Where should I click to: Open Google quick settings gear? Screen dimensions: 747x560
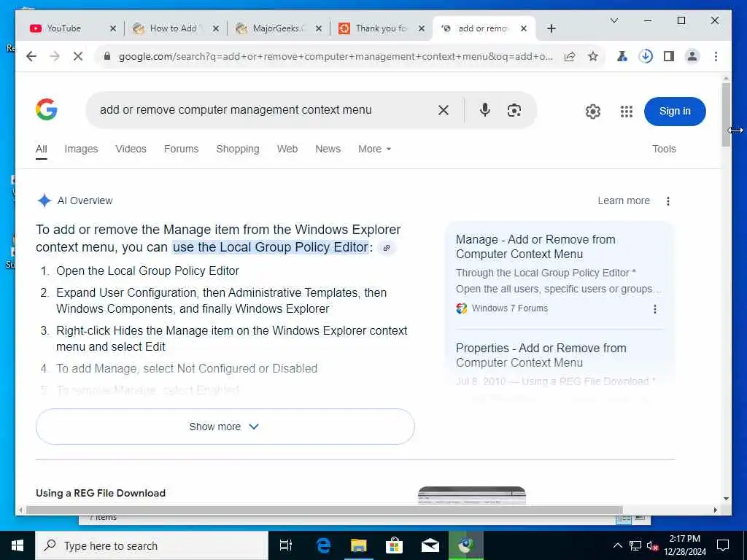592,112
